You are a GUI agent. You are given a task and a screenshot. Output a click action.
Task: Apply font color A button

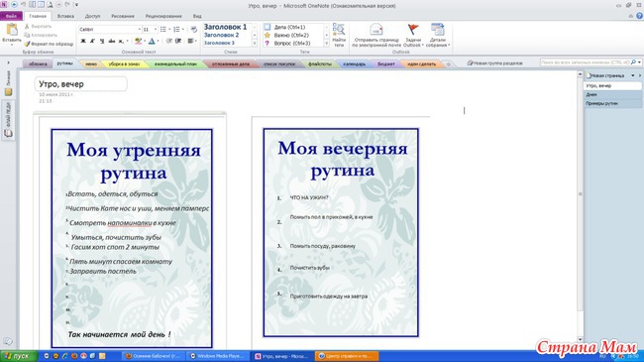coord(152,41)
